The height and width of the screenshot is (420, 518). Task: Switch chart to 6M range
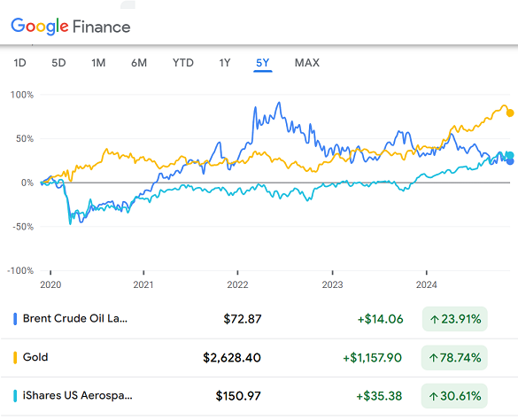[139, 63]
